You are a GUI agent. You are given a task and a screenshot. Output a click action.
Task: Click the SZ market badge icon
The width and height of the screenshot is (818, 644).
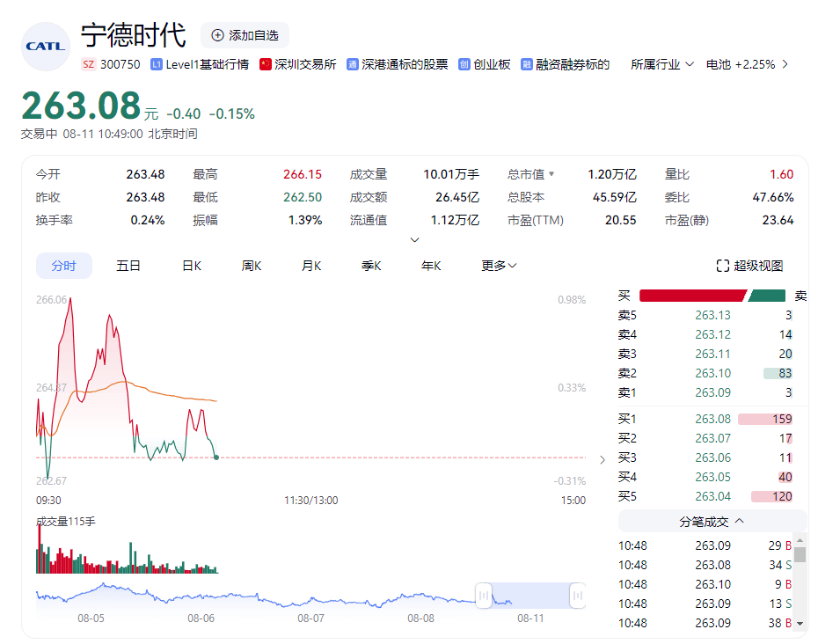pyautogui.click(x=89, y=64)
